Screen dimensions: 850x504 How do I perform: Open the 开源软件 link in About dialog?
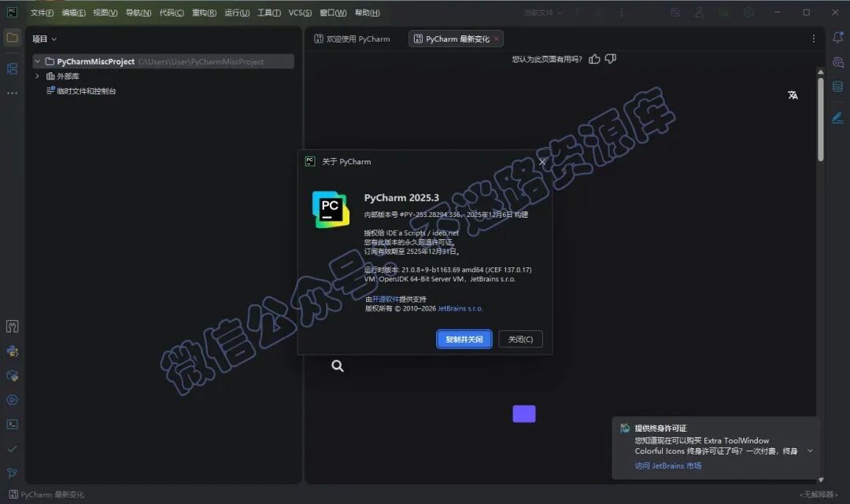(386, 299)
